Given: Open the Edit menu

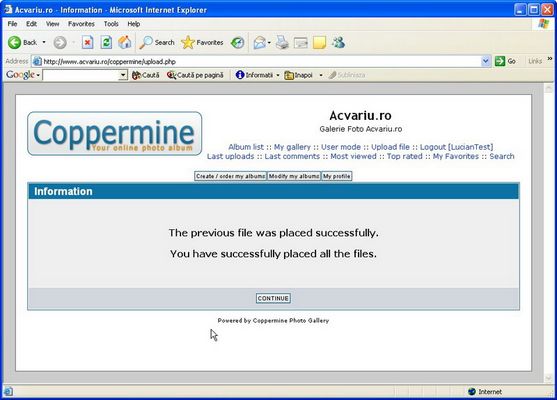Looking at the screenshot, I should point(31,24).
